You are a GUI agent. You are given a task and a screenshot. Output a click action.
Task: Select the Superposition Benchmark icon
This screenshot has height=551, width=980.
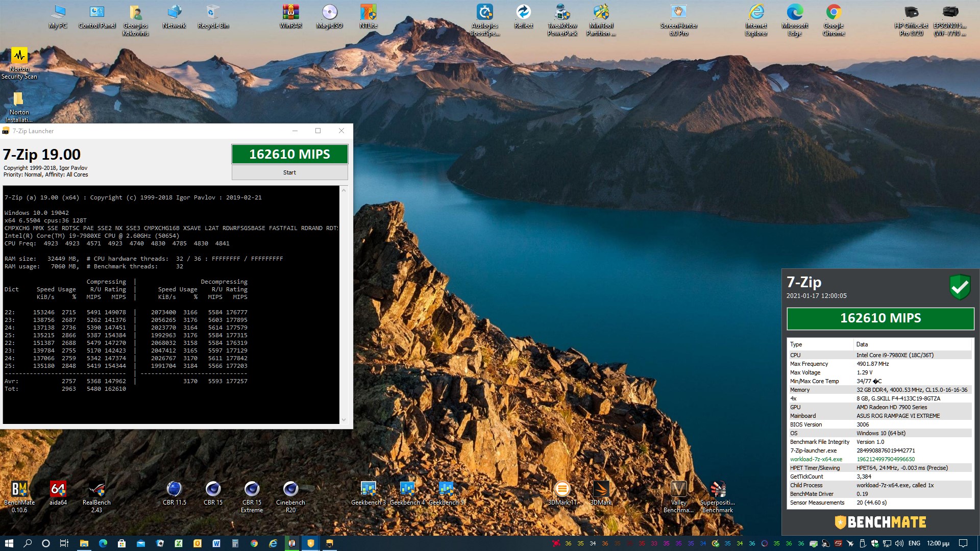[717, 496]
